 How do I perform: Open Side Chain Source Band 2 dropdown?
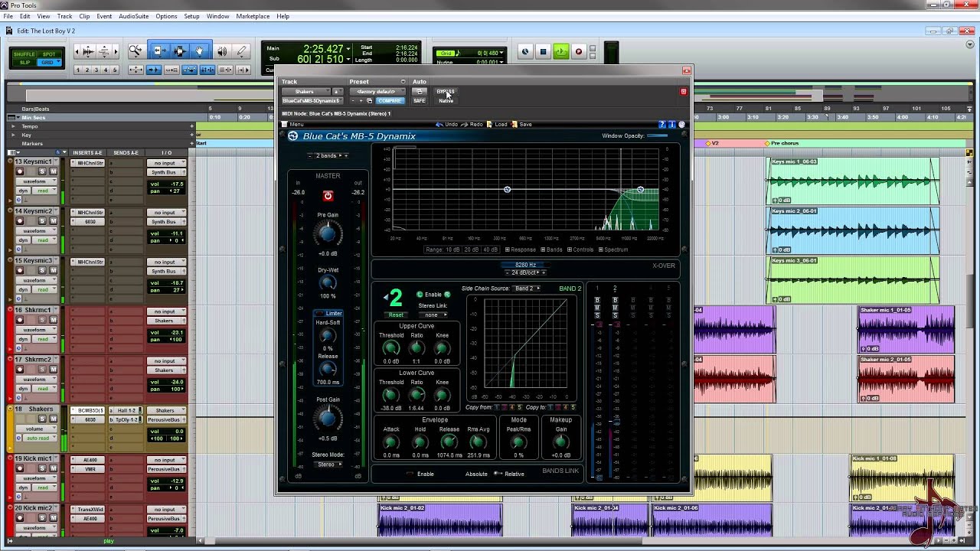(x=526, y=289)
